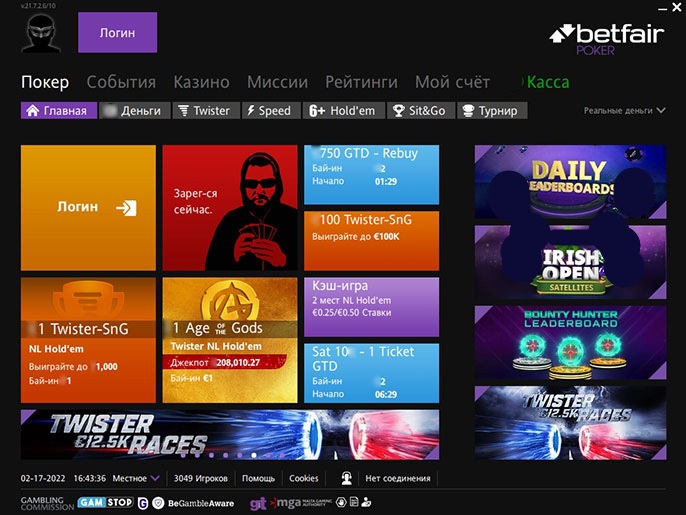The width and height of the screenshot is (686, 515).
Task: Open the GAMSTOP badge
Action: [x=105, y=502]
